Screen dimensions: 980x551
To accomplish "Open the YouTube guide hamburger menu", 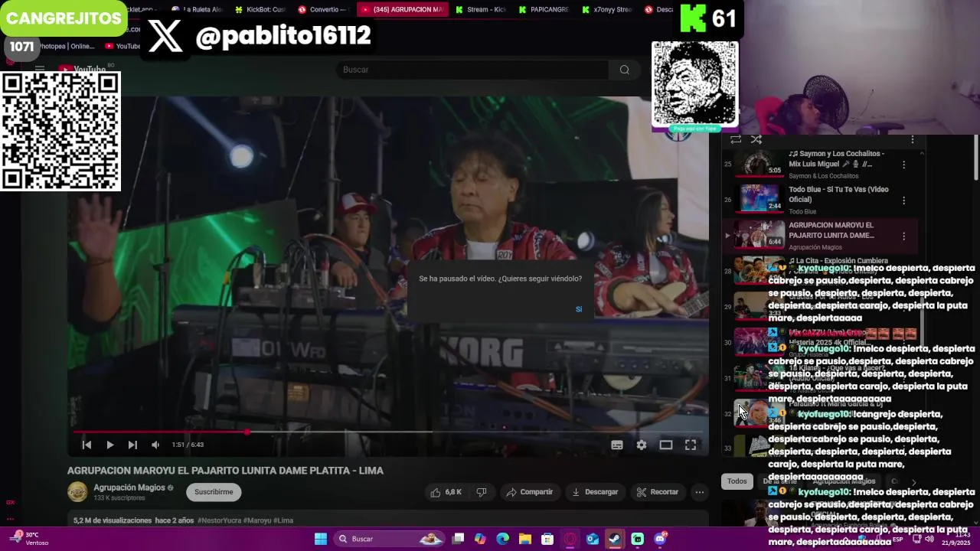I will pyautogui.click(x=40, y=70).
